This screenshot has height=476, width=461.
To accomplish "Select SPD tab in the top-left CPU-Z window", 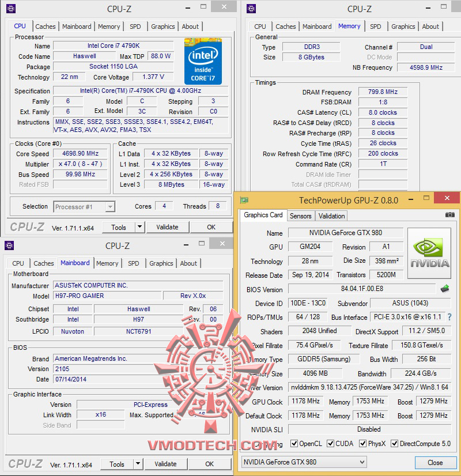I will (x=135, y=27).
